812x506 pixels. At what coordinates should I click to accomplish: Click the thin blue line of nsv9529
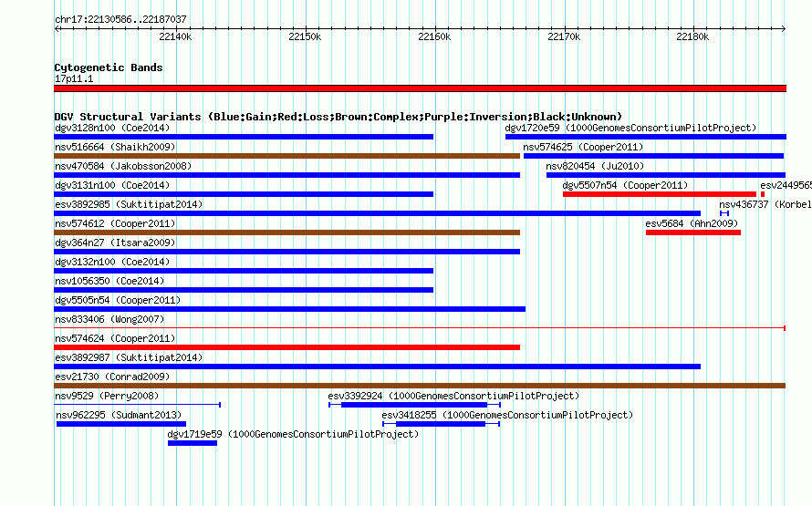coord(137,405)
